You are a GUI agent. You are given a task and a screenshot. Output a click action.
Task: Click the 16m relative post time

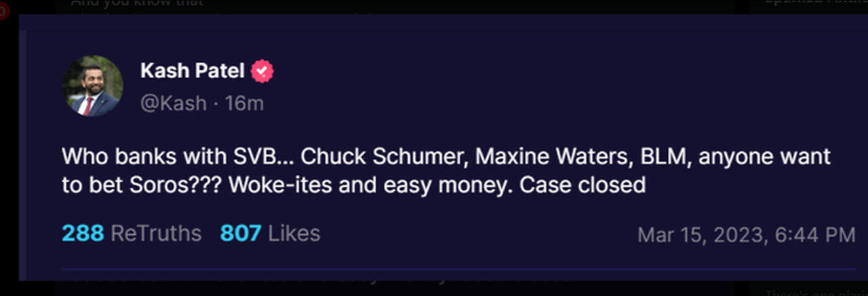pos(244,103)
